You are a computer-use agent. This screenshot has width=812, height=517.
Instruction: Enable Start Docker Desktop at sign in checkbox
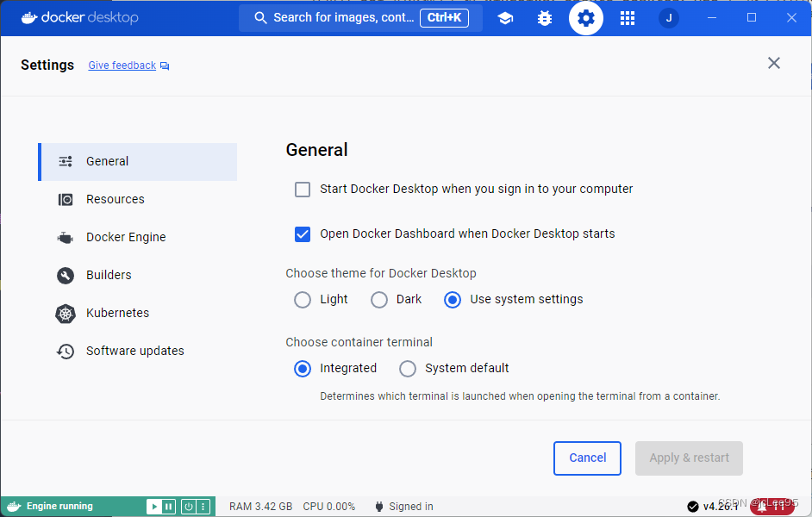pyautogui.click(x=303, y=190)
